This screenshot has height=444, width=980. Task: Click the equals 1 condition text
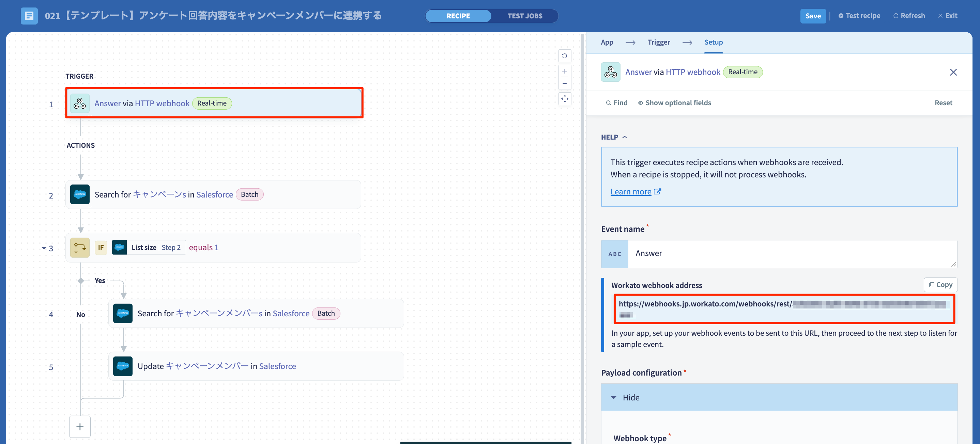203,248
